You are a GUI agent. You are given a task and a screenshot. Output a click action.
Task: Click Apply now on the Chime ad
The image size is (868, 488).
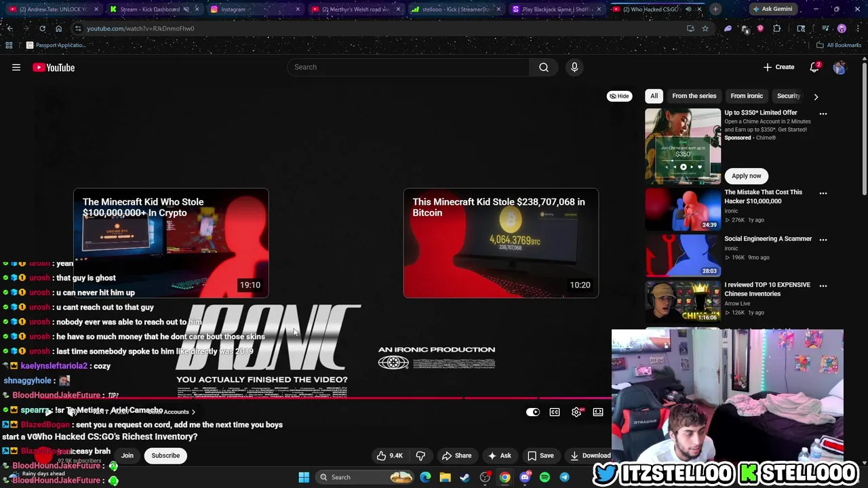click(746, 176)
